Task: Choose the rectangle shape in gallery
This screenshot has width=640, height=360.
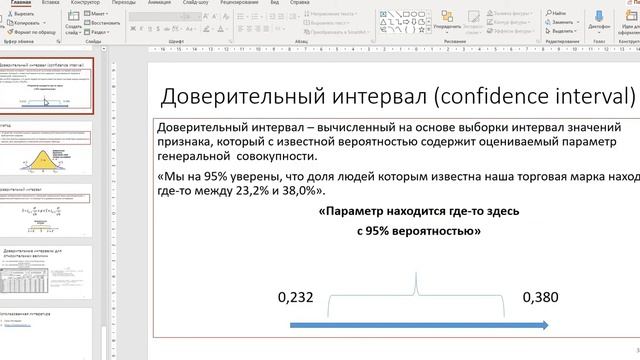Action: tap(406, 14)
